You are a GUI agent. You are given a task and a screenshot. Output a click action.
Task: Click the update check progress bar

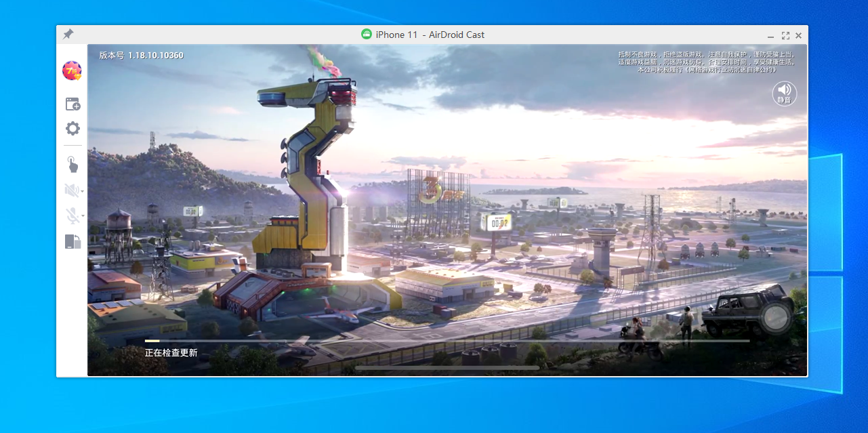[447, 341]
